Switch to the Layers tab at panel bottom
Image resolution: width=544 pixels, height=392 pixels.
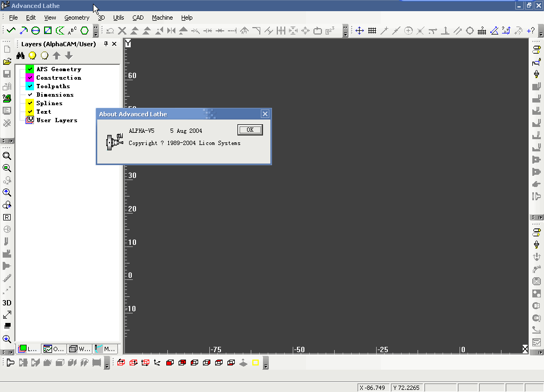point(29,348)
